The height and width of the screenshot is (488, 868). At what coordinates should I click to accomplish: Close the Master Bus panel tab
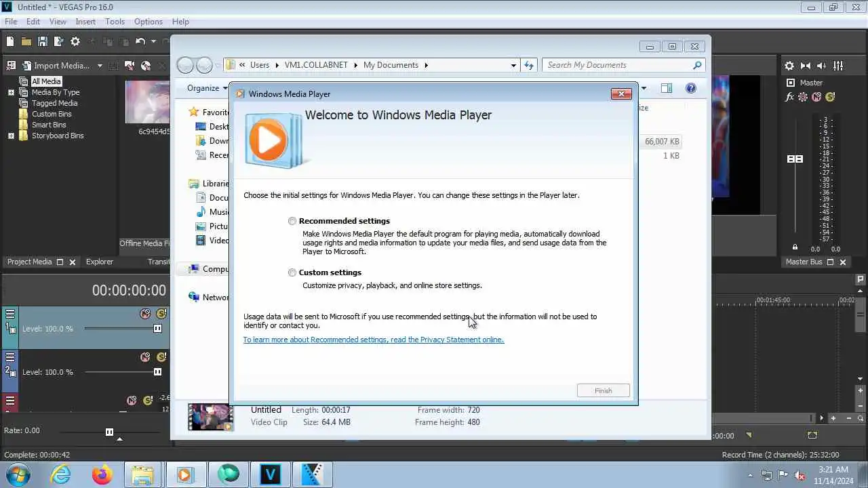[844, 262]
